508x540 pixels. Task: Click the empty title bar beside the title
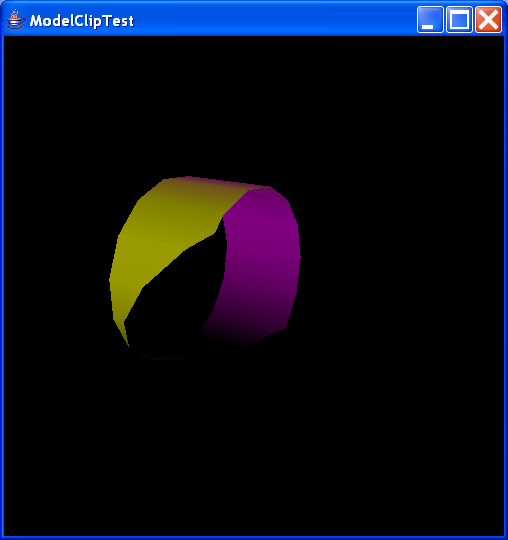(276, 20)
